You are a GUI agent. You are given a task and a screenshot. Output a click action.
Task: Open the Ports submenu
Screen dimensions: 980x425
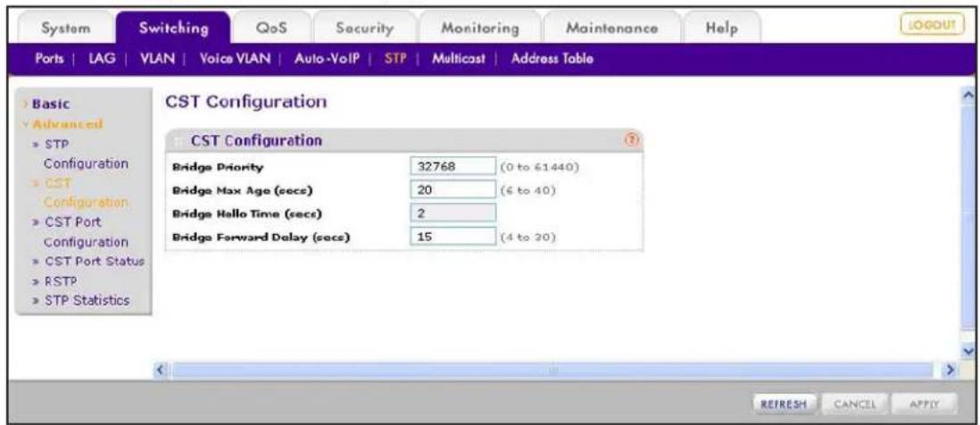[x=48, y=59]
